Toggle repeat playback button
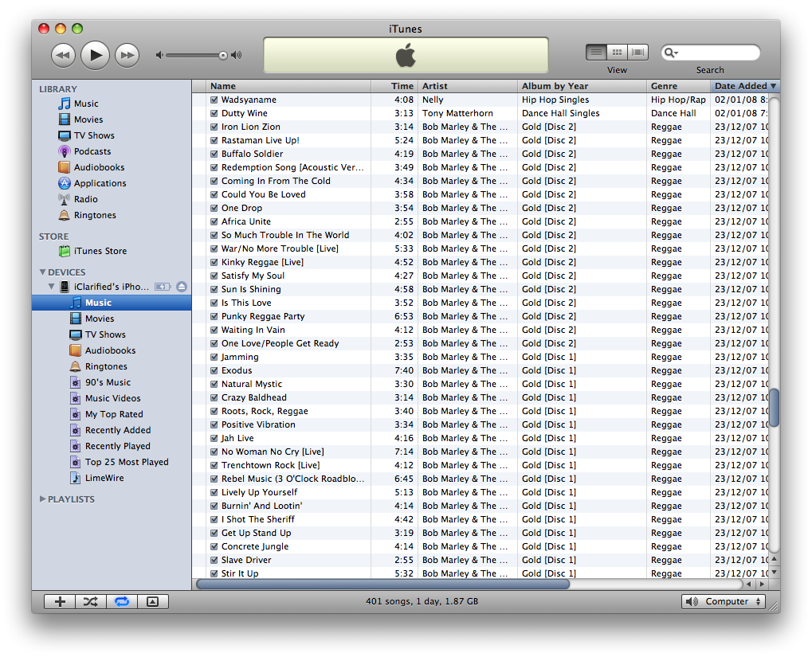This screenshot has width=812, height=657. pyautogui.click(x=121, y=602)
